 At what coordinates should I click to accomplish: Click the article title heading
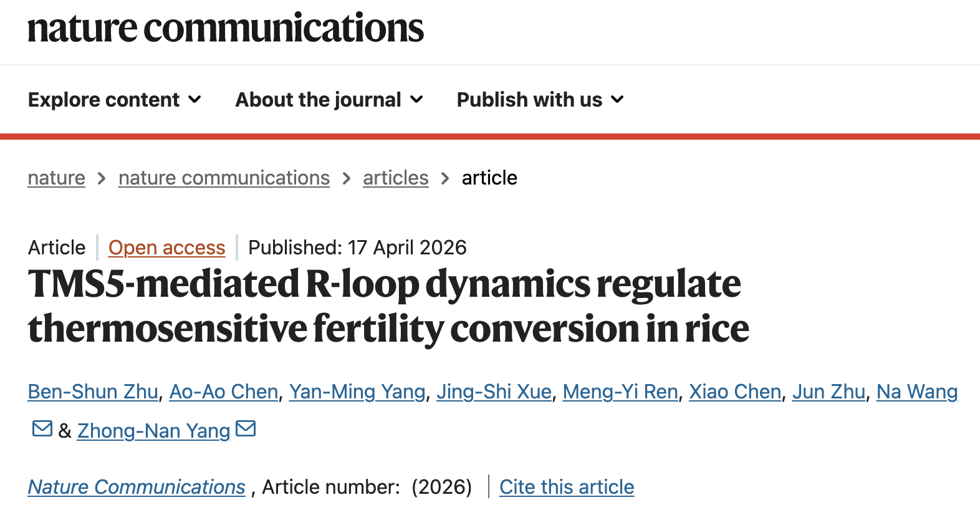pyautogui.click(x=388, y=306)
